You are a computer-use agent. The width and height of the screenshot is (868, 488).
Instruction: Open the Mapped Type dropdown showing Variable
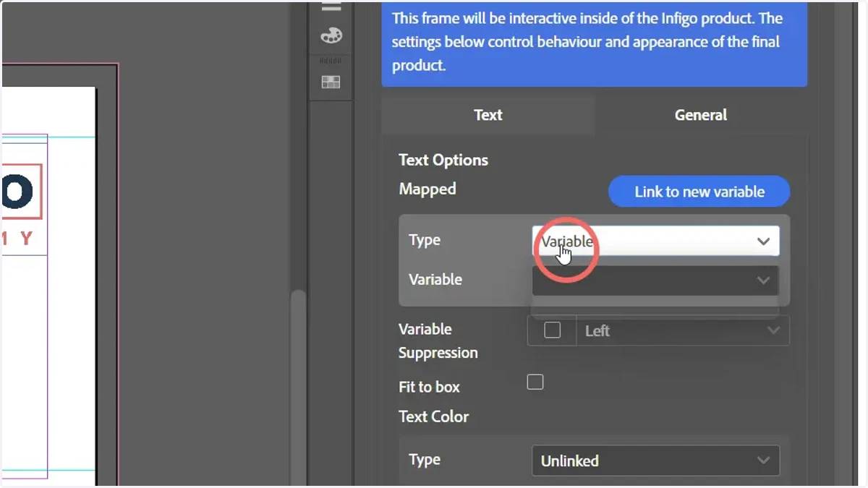(656, 241)
